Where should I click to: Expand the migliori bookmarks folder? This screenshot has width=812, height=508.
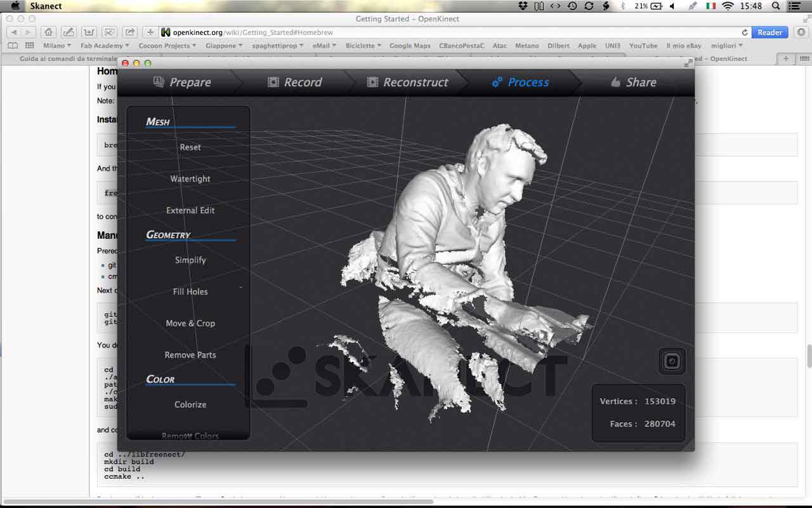(x=727, y=46)
